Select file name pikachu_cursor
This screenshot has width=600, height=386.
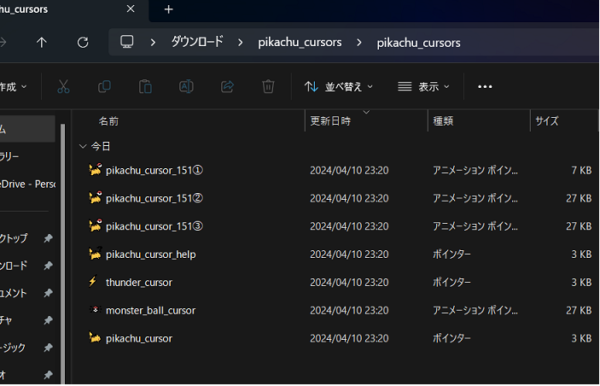pyautogui.click(x=139, y=339)
